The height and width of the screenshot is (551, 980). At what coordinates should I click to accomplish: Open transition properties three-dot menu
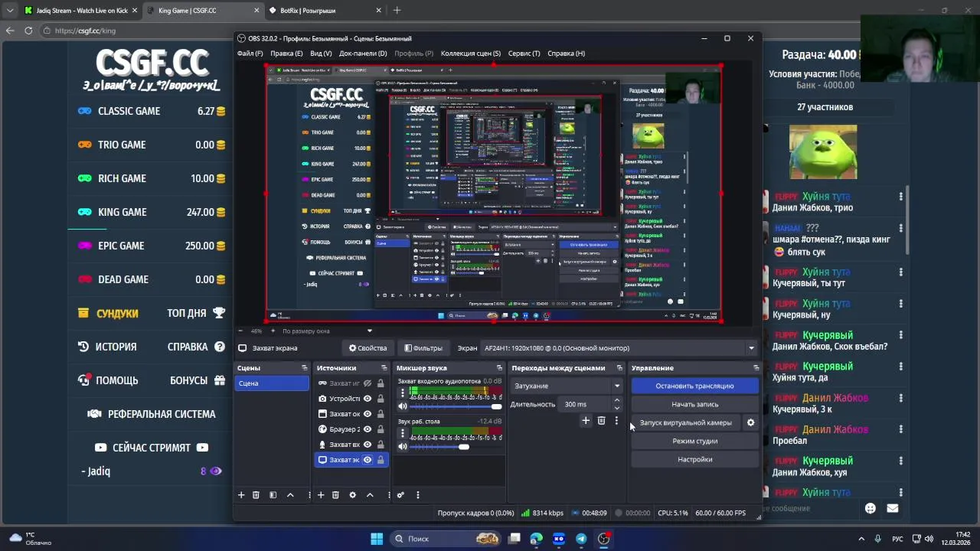click(616, 420)
